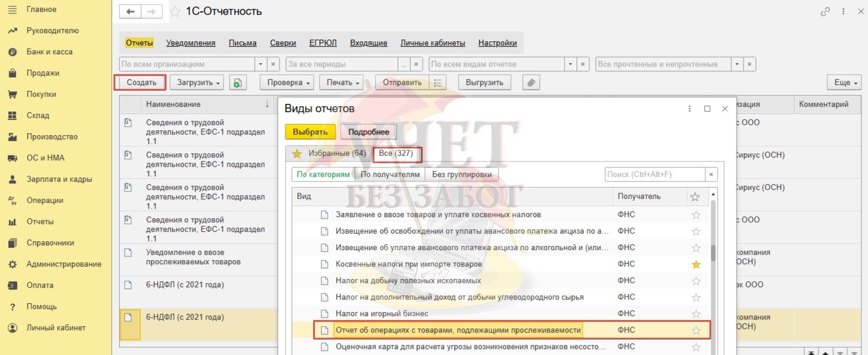
Task: Open the Банк и касса sidebar section
Action: coord(49,52)
